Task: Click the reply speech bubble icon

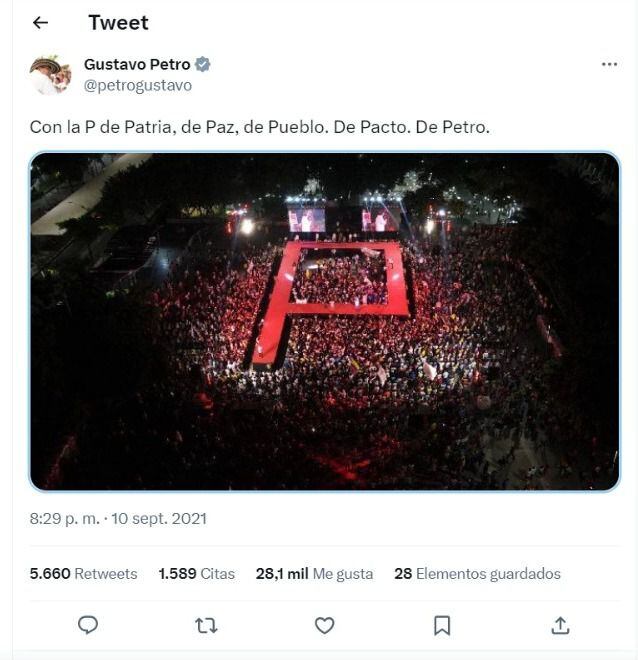Action: (x=88, y=625)
